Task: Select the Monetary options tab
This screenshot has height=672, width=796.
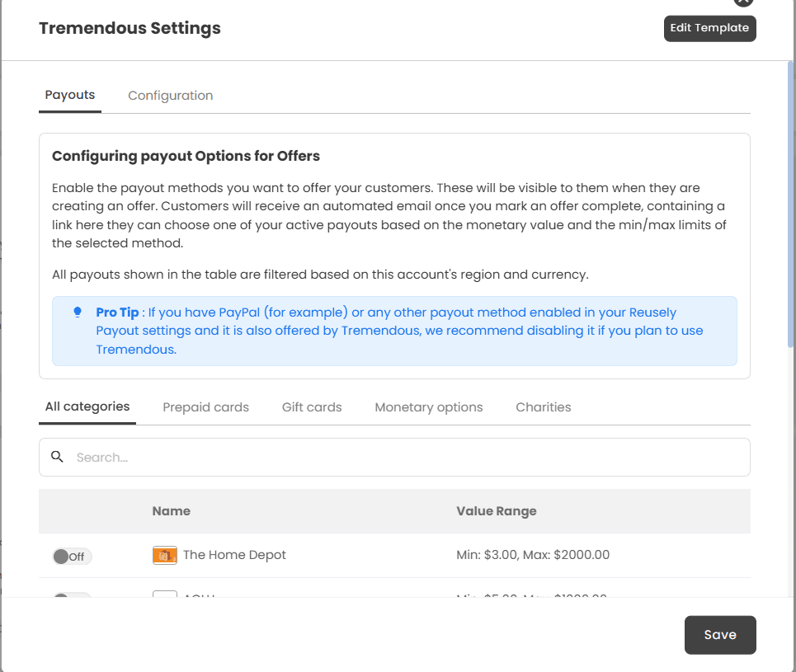Action: click(428, 407)
